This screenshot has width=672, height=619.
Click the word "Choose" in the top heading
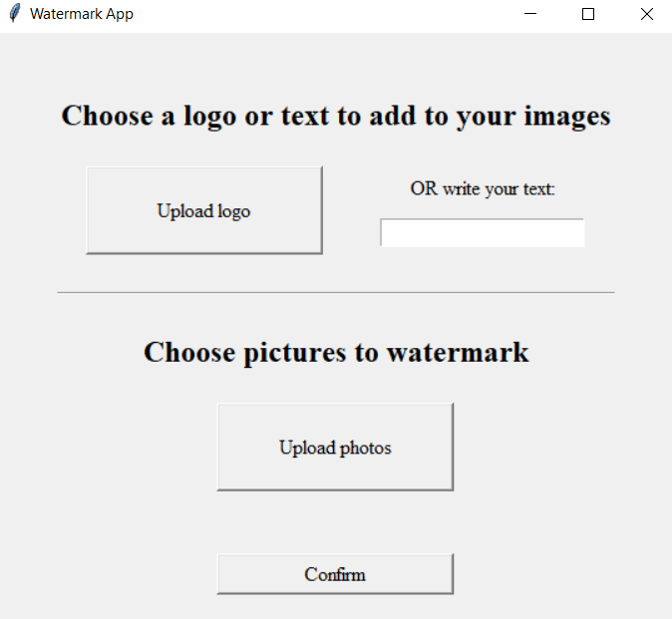coord(107,116)
